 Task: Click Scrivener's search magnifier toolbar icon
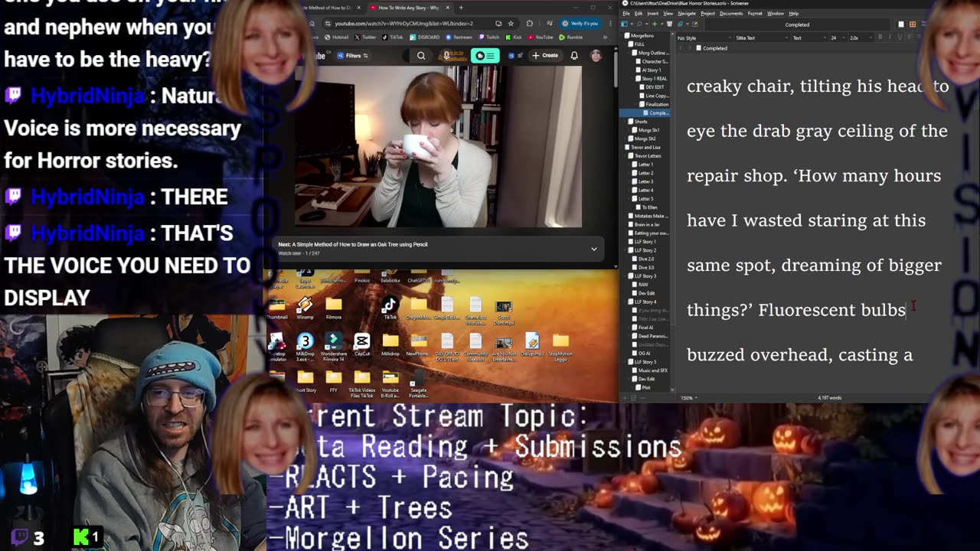coord(639,24)
